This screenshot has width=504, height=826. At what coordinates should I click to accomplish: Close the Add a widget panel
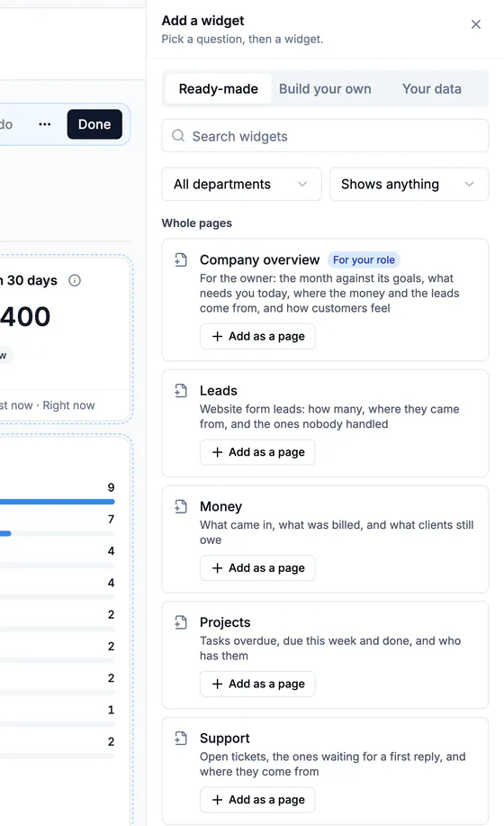pyautogui.click(x=475, y=24)
